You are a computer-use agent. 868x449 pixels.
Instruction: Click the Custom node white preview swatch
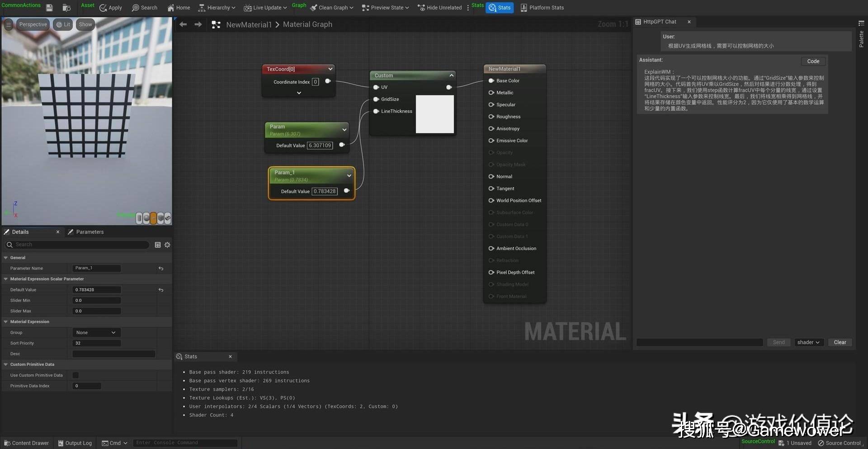coord(434,114)
